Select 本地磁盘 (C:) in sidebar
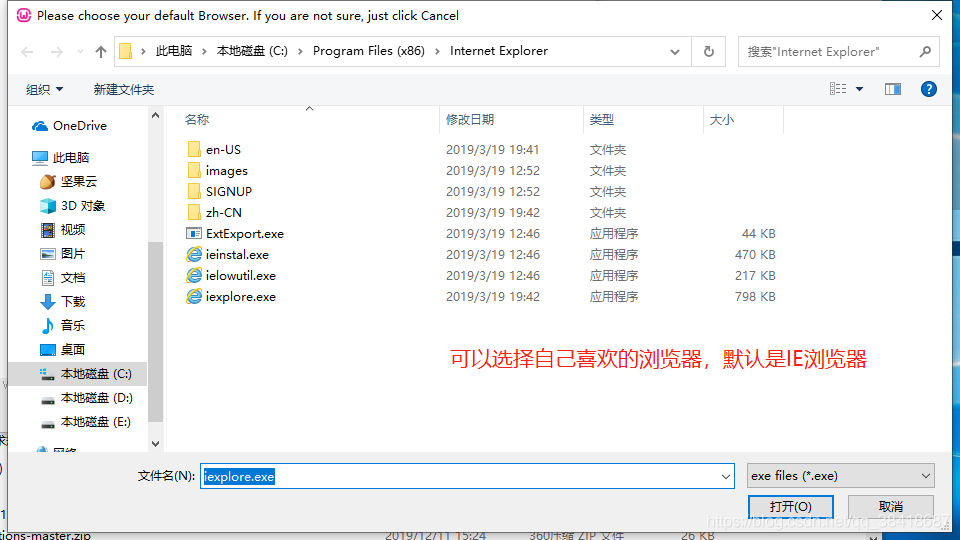960x540 pixels. [78, 373]
